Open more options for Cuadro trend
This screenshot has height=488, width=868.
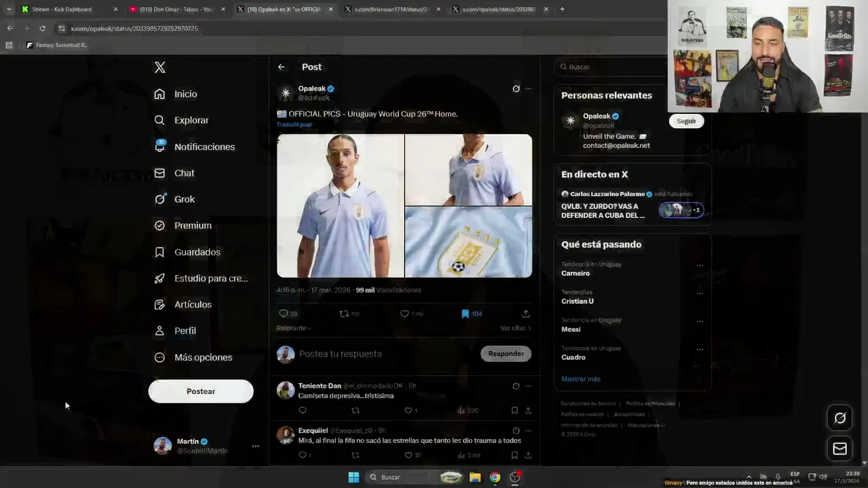pyautogui.click(x=700, y=349)
